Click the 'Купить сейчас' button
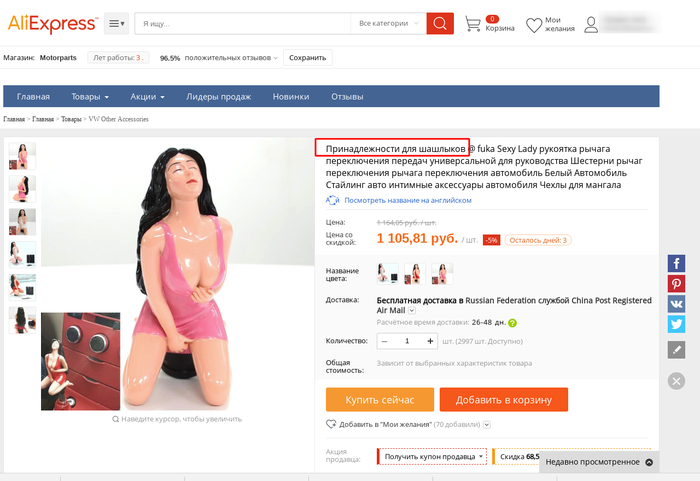The image size is (700, 481). (x=380, y=399)
